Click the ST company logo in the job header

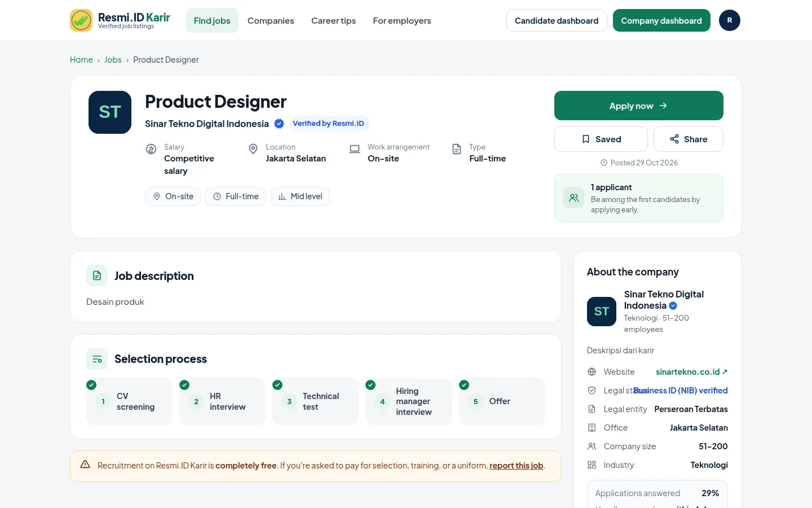pos(110,112)
